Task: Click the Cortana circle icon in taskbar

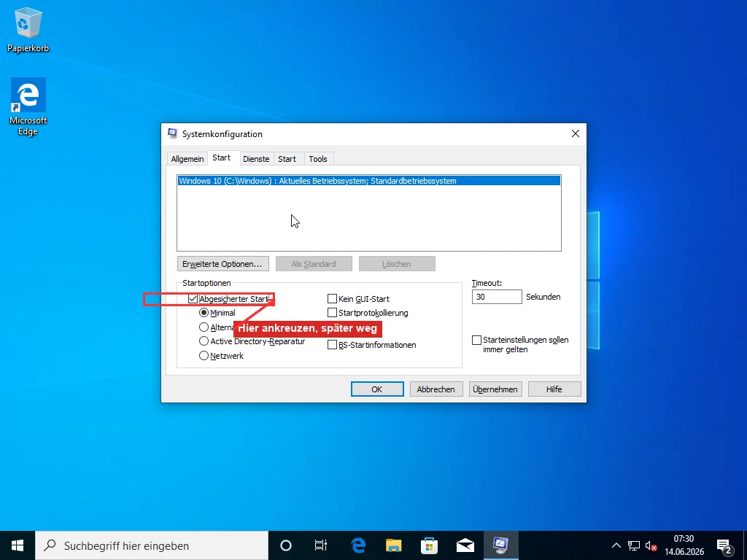Action: pos(286,545)
